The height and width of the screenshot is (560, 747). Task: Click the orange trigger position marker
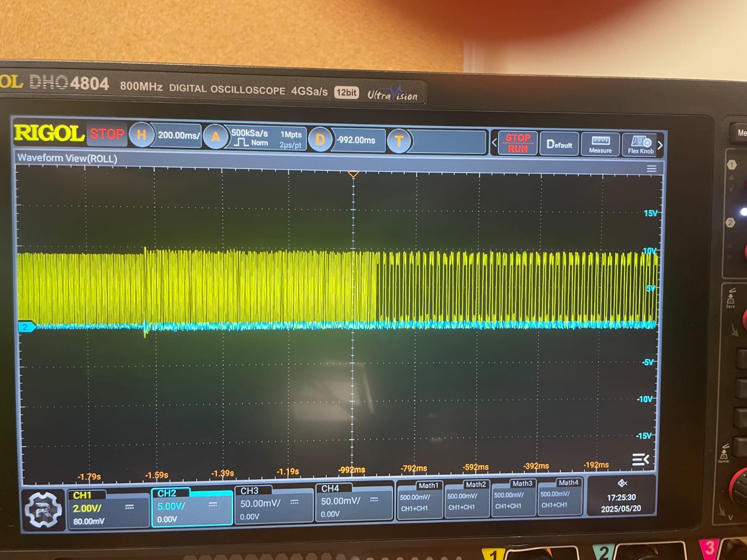pos(353,174)
